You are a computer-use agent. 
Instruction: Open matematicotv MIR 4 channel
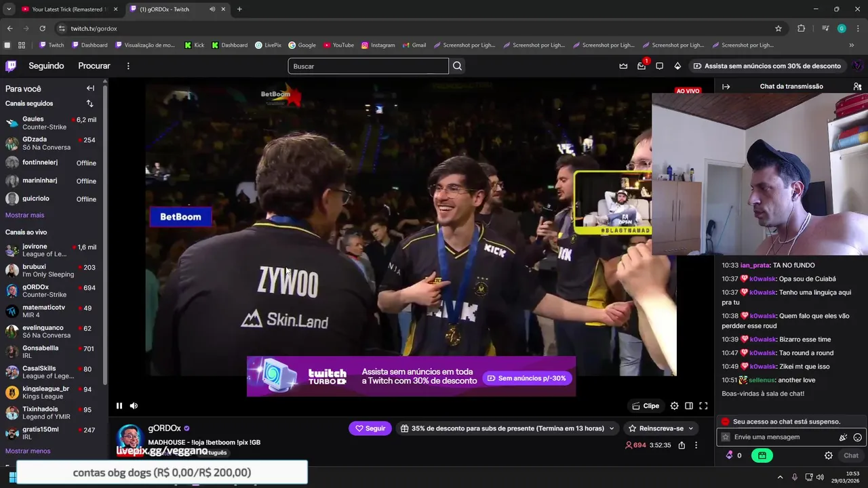(x=52, y=311)
